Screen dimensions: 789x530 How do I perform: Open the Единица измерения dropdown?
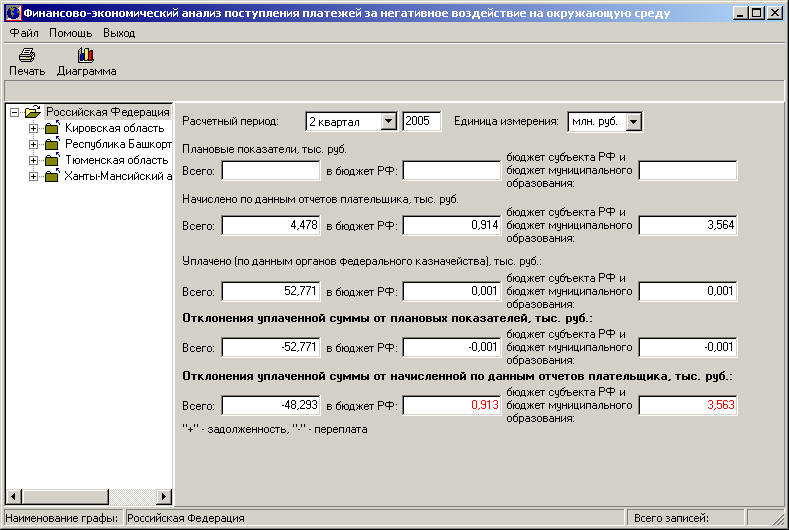633,121
